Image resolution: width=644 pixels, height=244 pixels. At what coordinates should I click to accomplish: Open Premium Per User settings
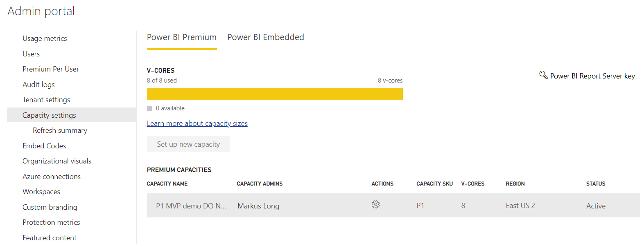pos(51,69)
